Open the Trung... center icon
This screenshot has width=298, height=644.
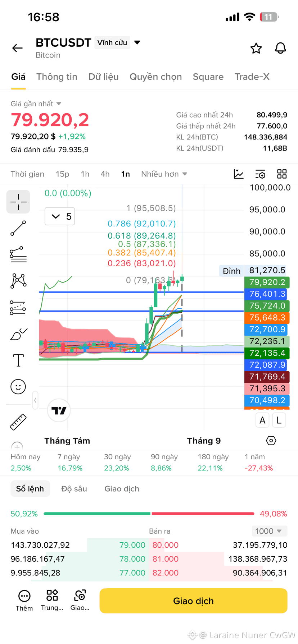[x=52, y=601]
